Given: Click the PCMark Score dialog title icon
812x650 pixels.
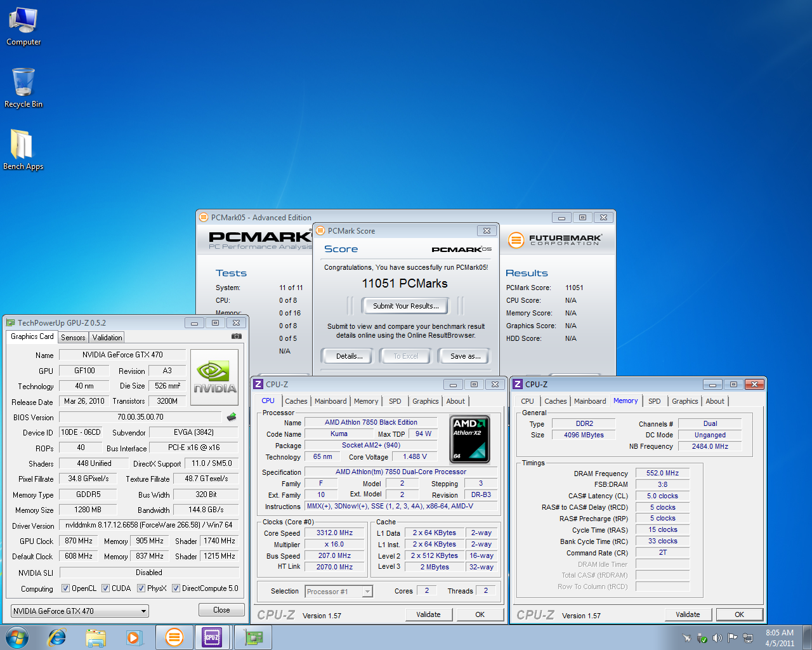Looking at the screenshot, I should pyautogui.click(x=320, y=230).
